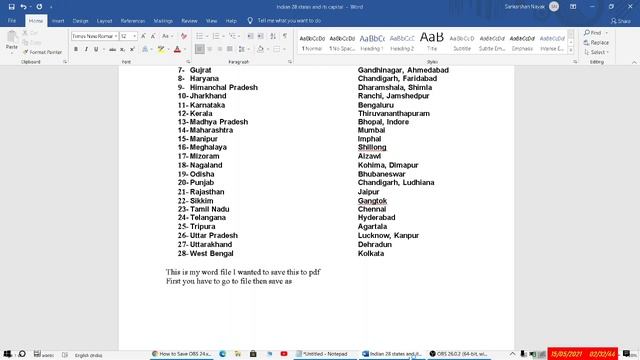Screen dimensions: 640x360
Task: Toggle italic formatting
Action: click(x=86, y=49)
